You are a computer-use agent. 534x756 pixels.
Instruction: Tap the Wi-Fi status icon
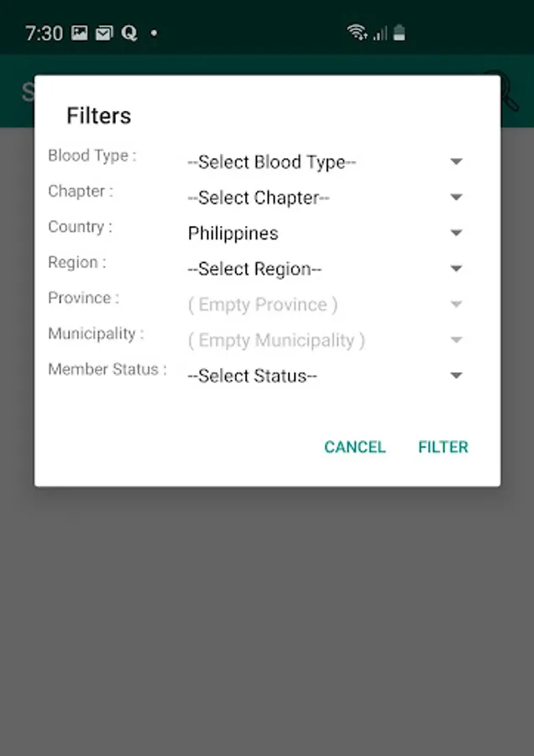pos(357,33)
